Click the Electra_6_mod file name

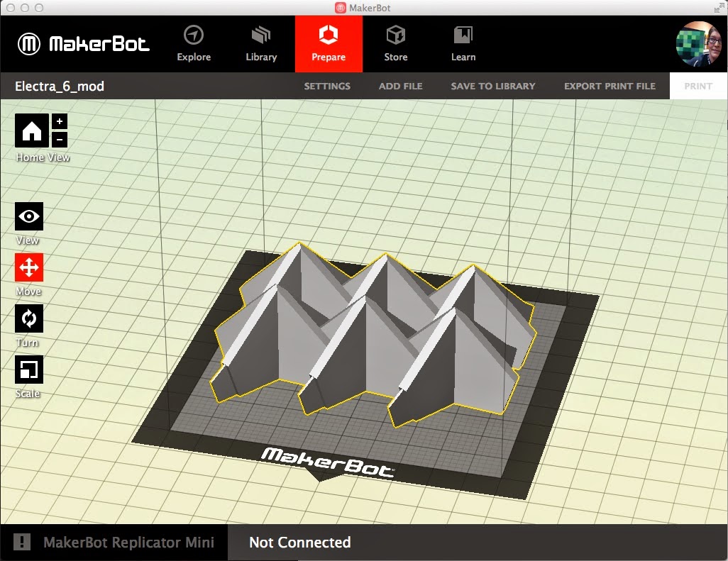(x=60, y=87)
